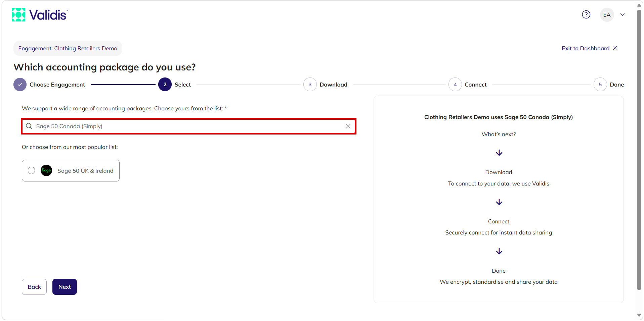The width and height of the screenshot is (644, 321).
Task: Select step 2 Select circle
Action: [x=165, y=85]
